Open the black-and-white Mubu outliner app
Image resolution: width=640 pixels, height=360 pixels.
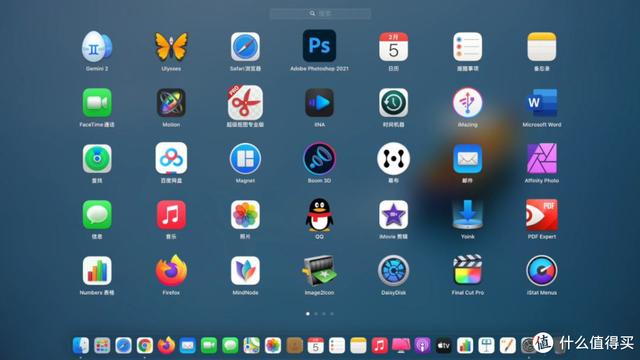[393, 158]
